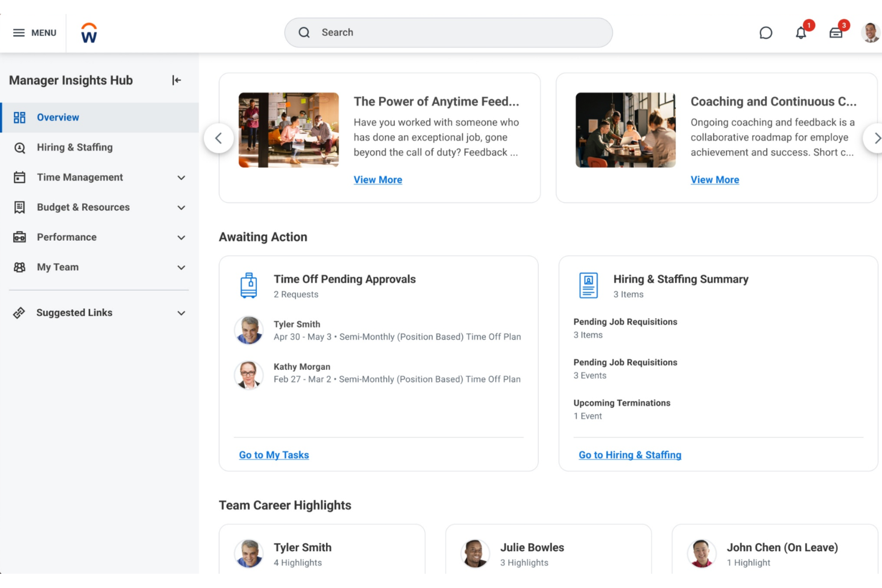Expand the Suggested Links section
The image size is (882, 588).
tap(181, 313)
